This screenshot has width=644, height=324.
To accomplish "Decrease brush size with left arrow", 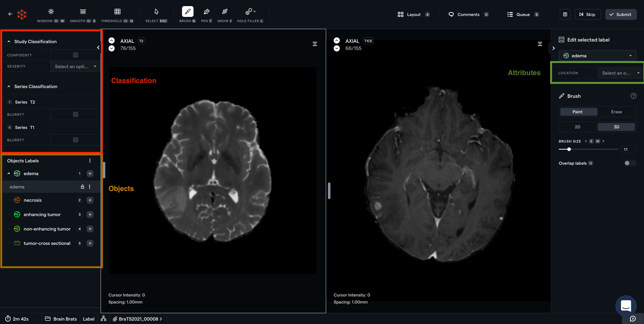I will [x=586, y=141].
